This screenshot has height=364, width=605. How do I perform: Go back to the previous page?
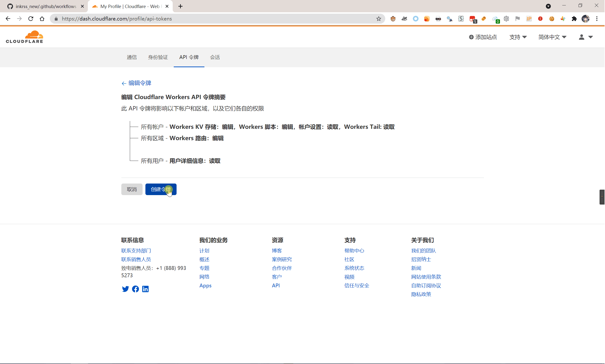[8, 19]
